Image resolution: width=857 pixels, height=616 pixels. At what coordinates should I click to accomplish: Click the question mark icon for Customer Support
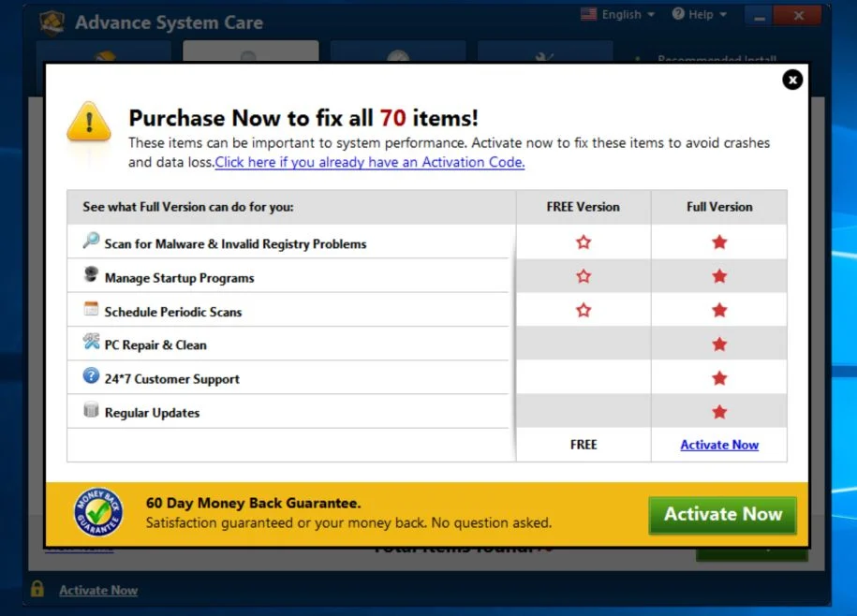click(91, 375)
